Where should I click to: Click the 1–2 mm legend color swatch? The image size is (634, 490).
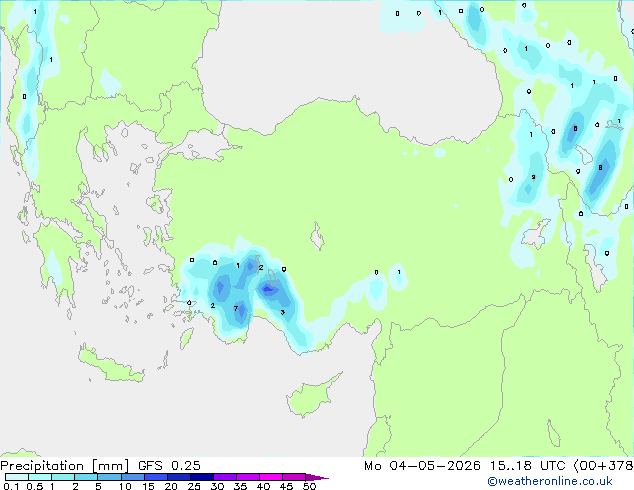pos(63,477)
